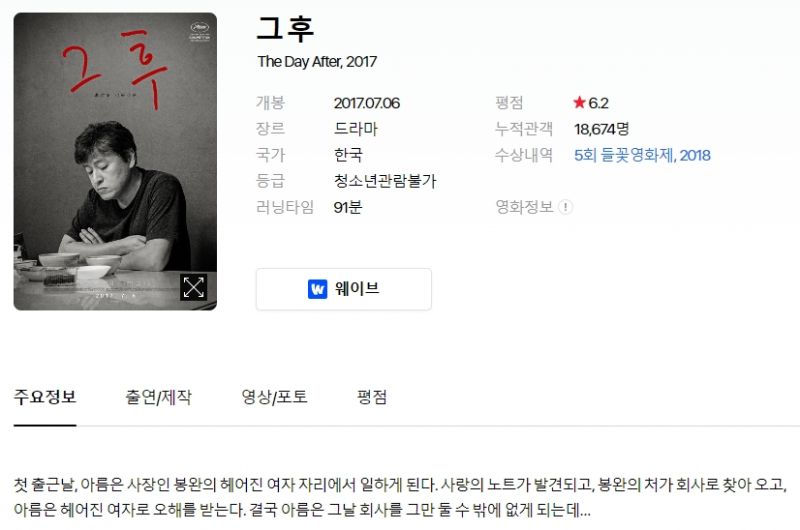The width and height of the screenshot is (800, 530).
Task: Switch to the 주요정보 tab
Action: [45, 397]
